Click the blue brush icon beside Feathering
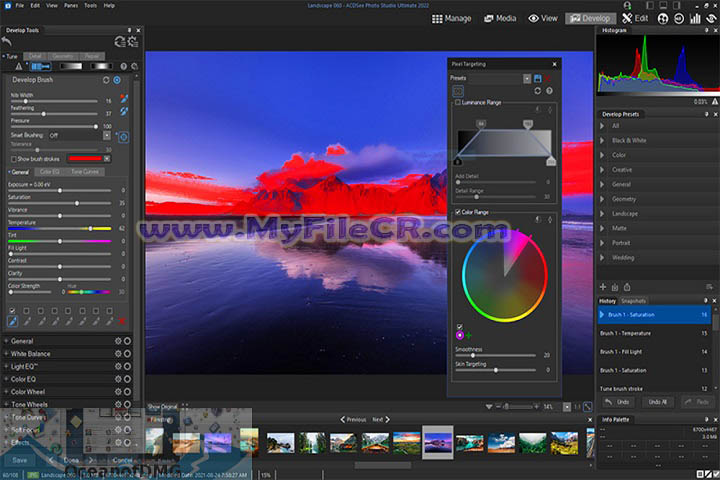The height and width of the screenshot is (480, 720). click(x=124, y=111)
